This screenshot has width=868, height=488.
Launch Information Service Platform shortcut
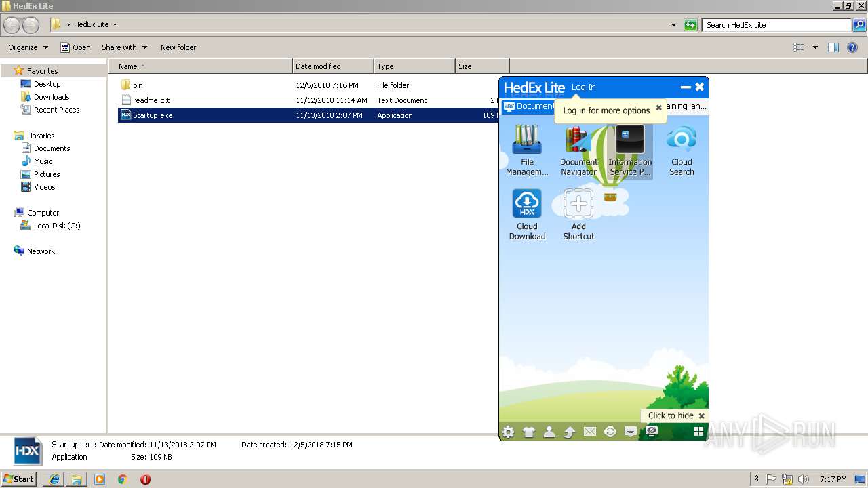point(630,150)
